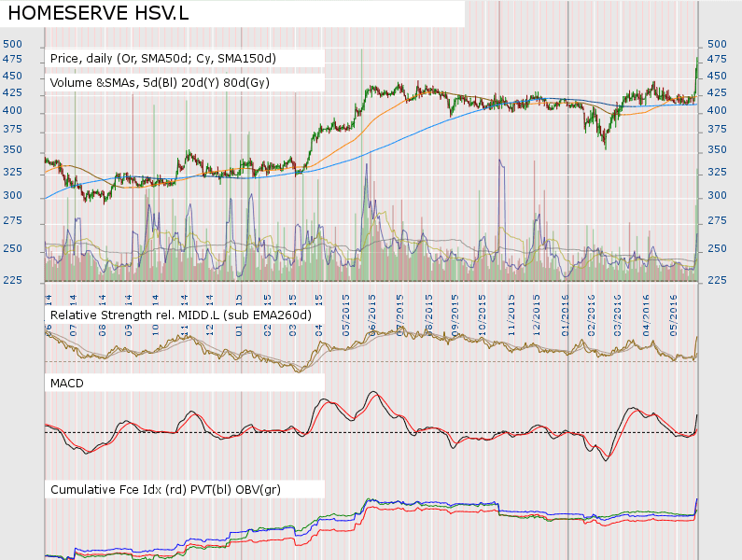Select the 02/2016 date label
Image resolution: width=742 pixels, height=560 pixels.
(x=591, y=315)
